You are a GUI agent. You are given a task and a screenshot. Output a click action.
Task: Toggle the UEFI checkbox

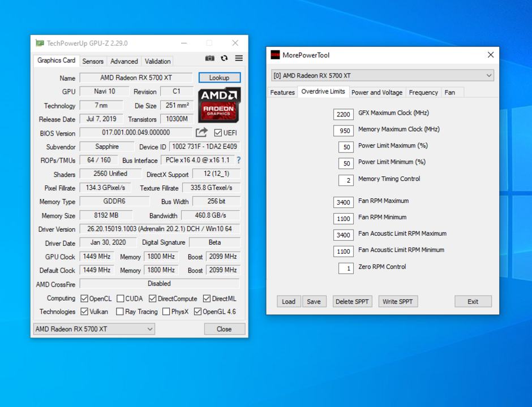click(218, 133)
